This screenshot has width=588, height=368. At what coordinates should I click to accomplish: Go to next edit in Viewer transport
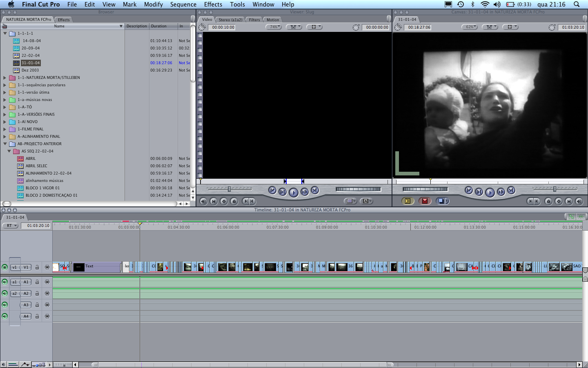click(x=314, y=190)
